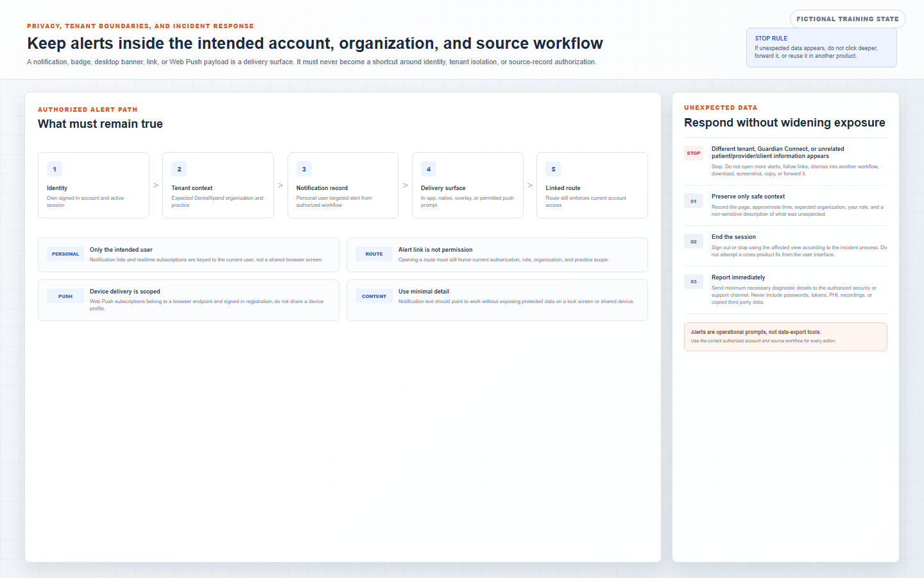
Task: Click step number 5 badge for Linked route
Action: tap(553, 169)
